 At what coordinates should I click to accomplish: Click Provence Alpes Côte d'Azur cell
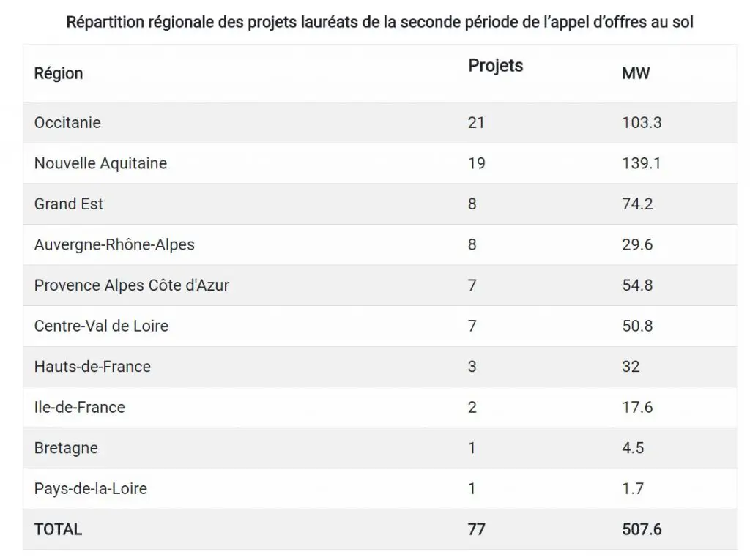[132, 285]
